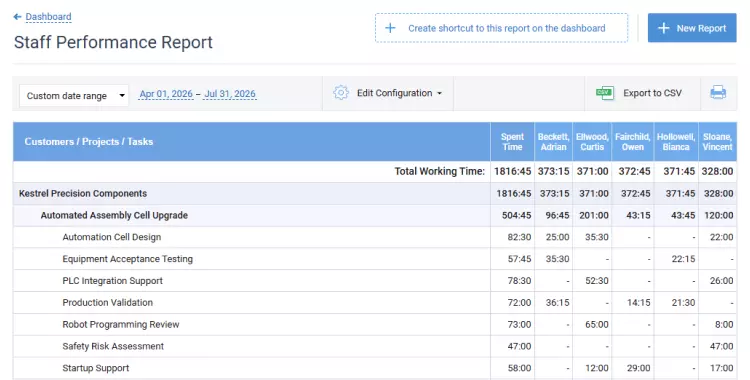
Task: Select the Robot Programming Review task
Action: pyautogui.click(x=121, y=324)
